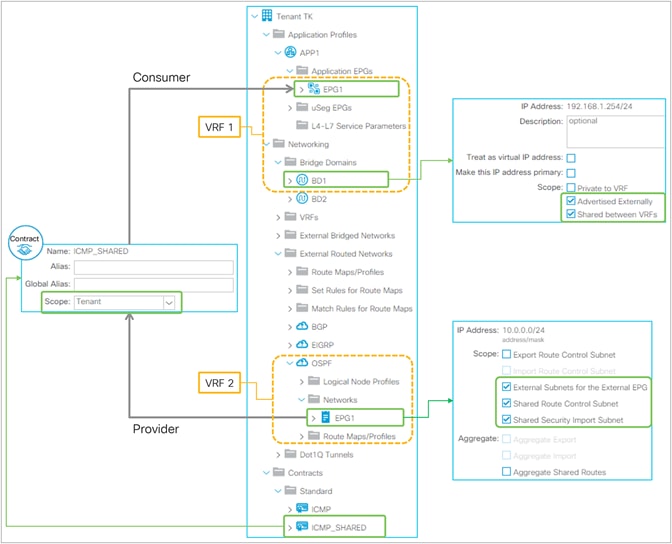Expand the BGP chevron
This screenshot has width=672, height=544.
290,327
